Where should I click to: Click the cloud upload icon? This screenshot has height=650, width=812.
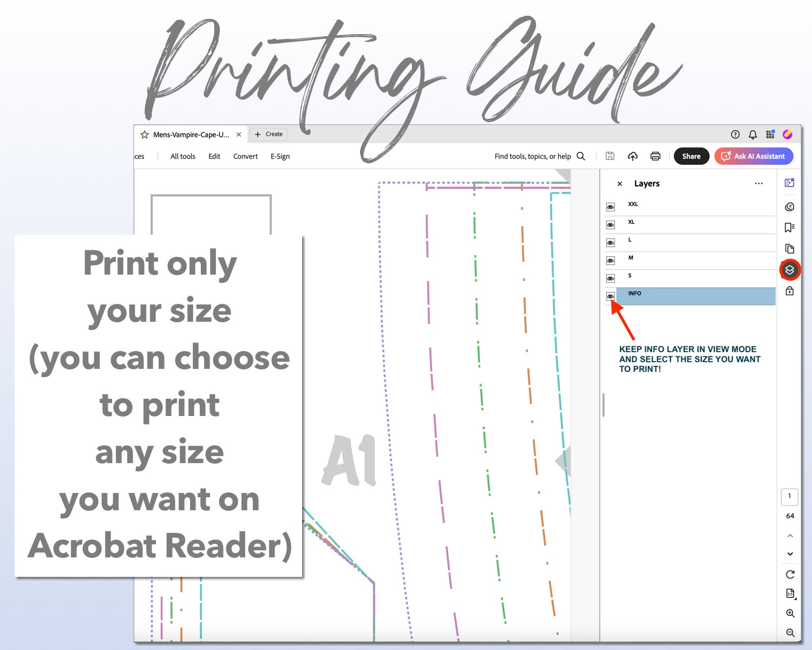point(632,157)
